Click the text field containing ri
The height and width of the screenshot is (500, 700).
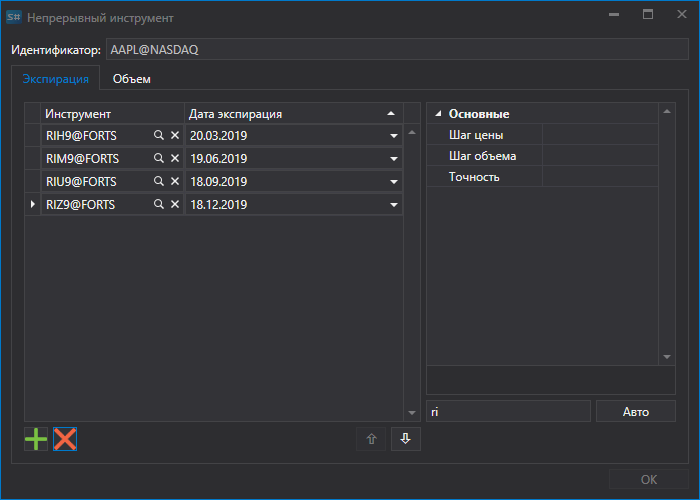coord(508,411)
